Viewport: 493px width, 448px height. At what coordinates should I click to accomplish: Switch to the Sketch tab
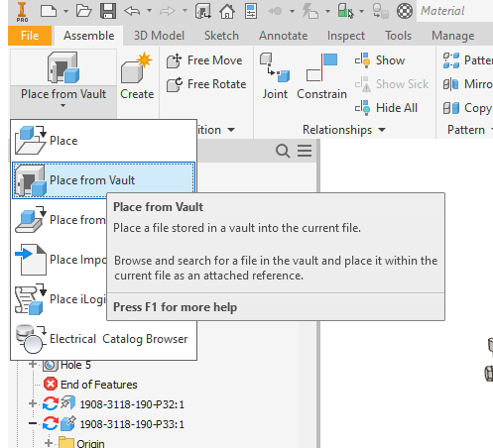pyautogui.click(x=221, y=36)
